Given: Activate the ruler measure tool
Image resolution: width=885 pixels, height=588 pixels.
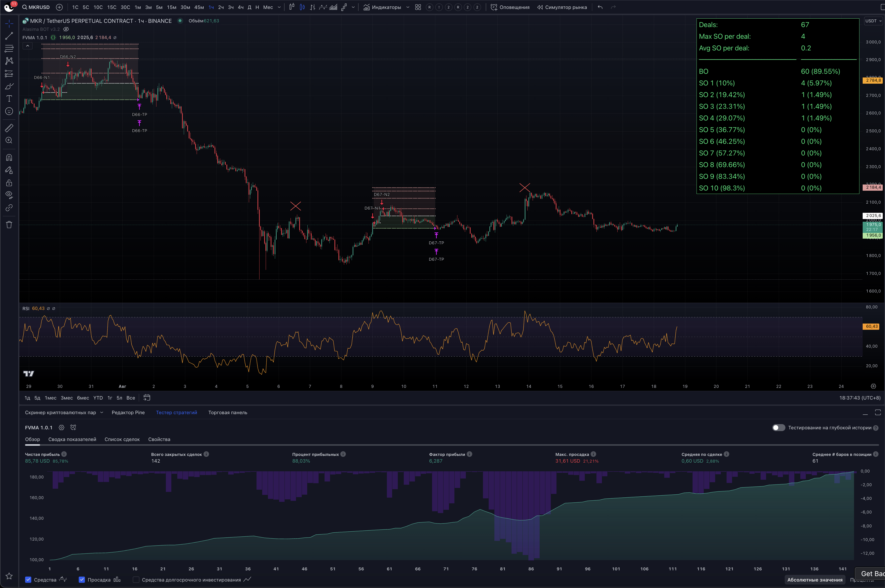Looking at the screenshot, I should click(x=9, y=128).
